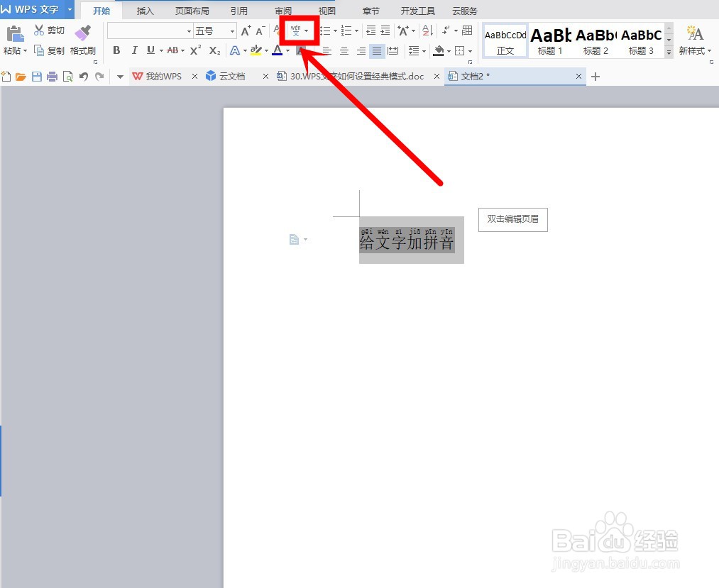Apply the 标题 1 style
Viewport: 719px width, 588px height.
[x=550, y=41]
